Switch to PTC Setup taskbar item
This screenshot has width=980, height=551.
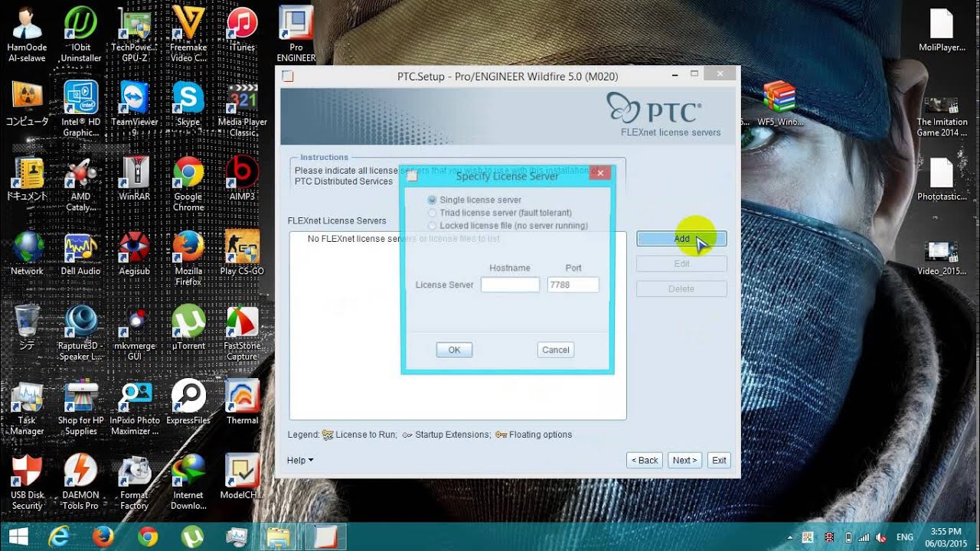326,536
